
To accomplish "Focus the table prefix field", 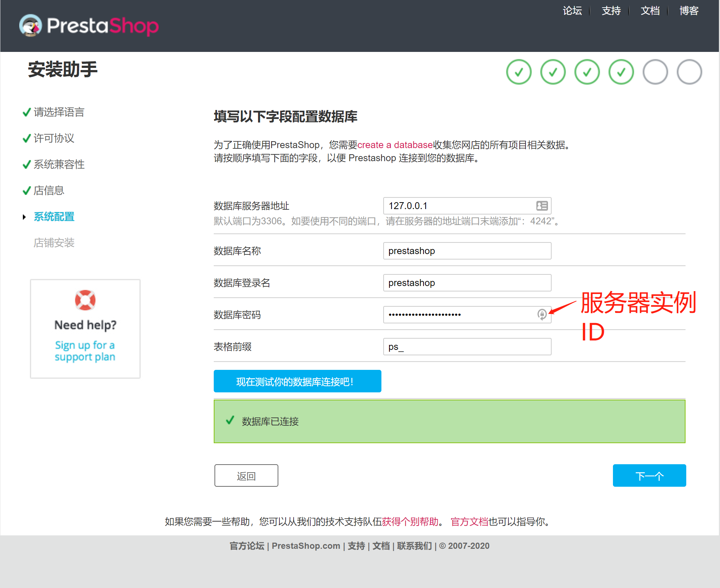I will [x=467, y=347].
